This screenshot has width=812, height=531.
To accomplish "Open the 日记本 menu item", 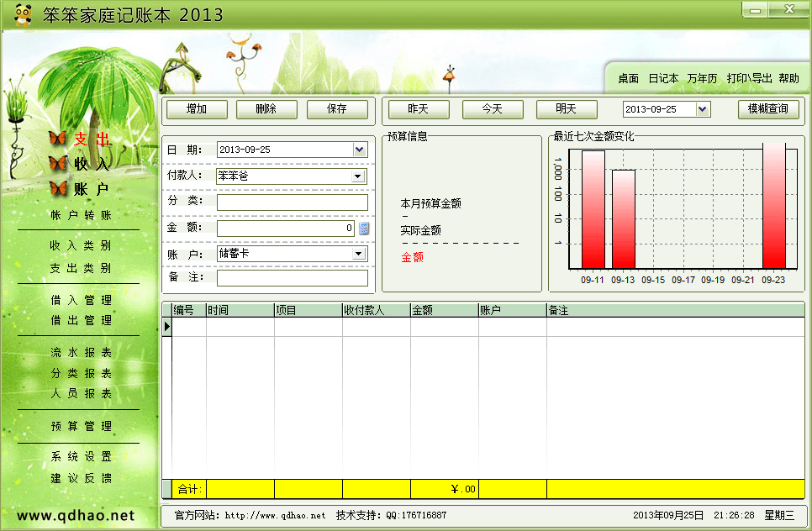I will pos(663,78).
